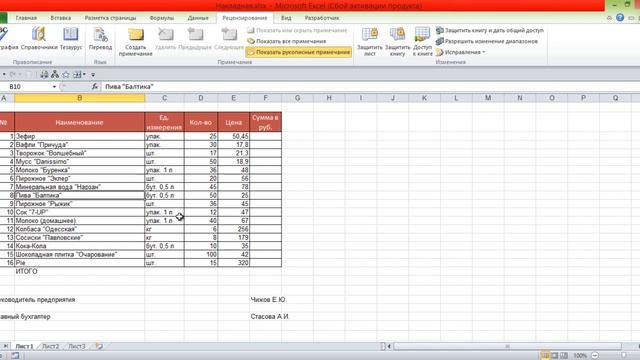Go to Предыдущее comment
This screenshot has width=640, height=360.
(195, 39)
